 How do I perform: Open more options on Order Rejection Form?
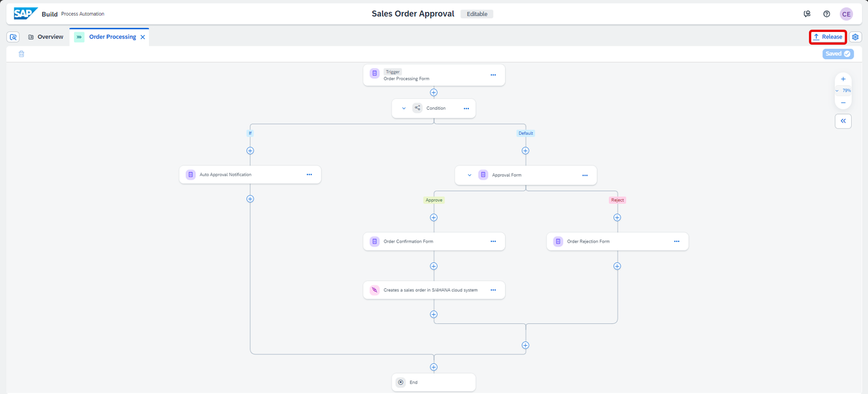677,241
